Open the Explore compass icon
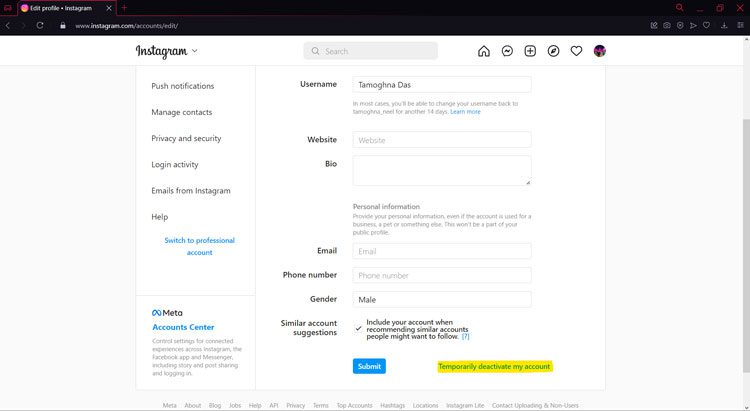The image size is (750, 411). point(553,51)
